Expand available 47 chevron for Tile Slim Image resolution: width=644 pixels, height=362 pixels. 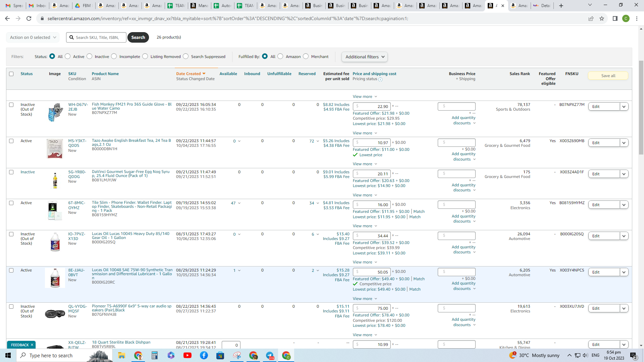click(239, 203)
